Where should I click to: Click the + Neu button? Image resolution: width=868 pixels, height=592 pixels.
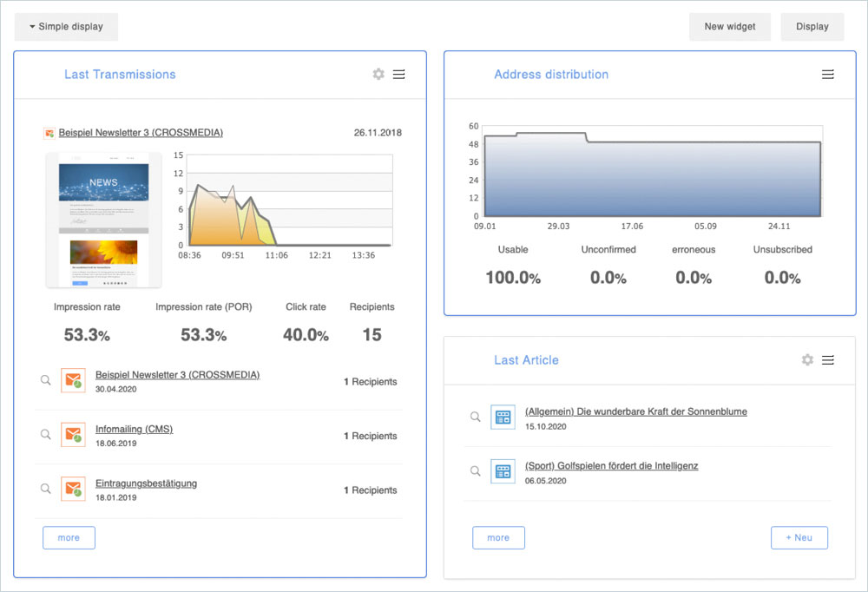coord(799,537)
